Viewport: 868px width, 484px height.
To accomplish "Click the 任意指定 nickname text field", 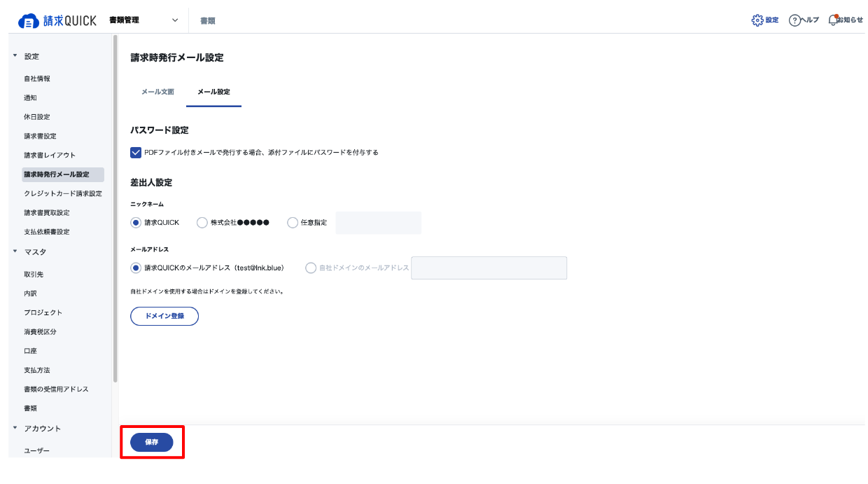I will coord(379,223).
